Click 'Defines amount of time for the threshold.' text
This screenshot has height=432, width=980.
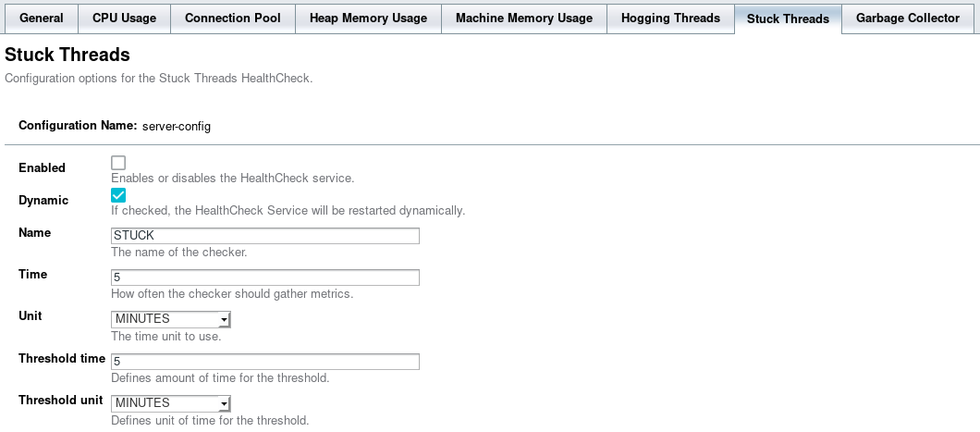[220, 378]
